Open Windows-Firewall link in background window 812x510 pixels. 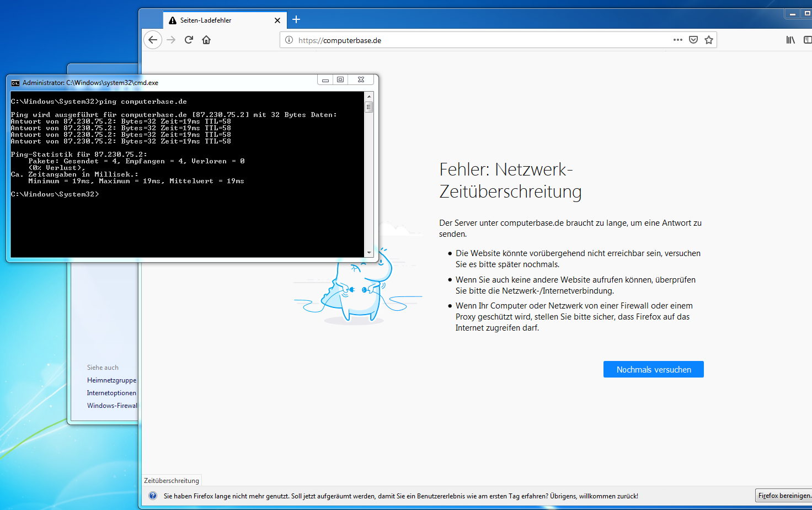point(112,406)
